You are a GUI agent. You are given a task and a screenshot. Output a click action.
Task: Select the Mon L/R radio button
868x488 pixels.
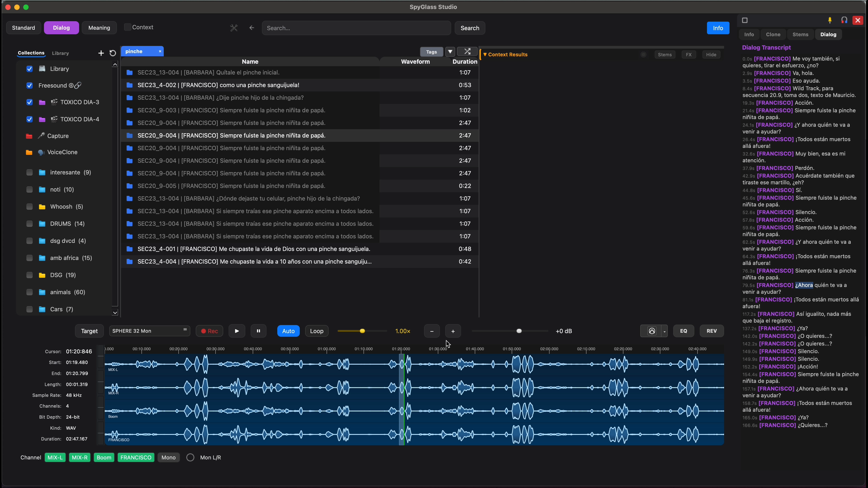(190, 457)
